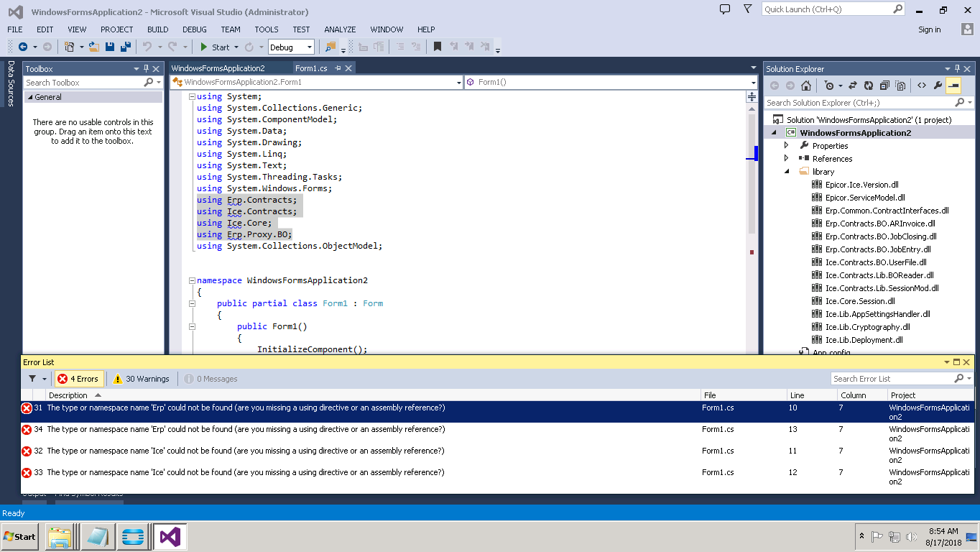Sort by the File column header
Viewport: 980px width, 552px height.
pyautogui.click(x=744, y=395)
